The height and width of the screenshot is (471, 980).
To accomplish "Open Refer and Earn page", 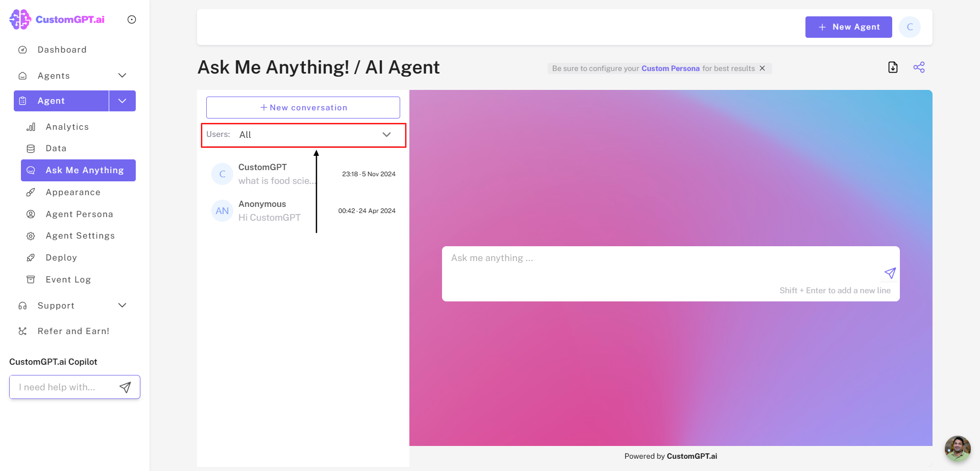I will tap(73, 331).
